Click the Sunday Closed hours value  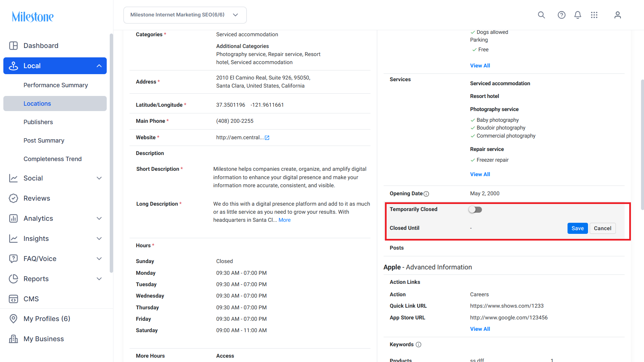(225, 261)
